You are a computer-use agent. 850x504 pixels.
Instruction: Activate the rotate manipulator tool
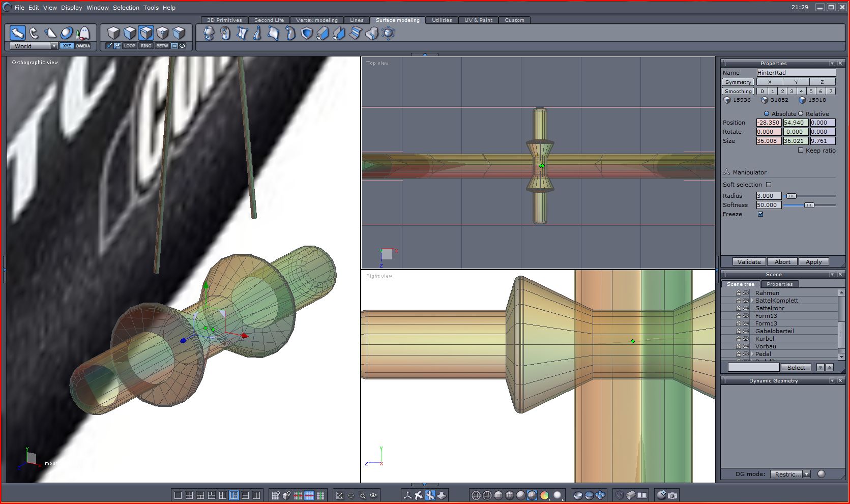[x=34, y=33]
